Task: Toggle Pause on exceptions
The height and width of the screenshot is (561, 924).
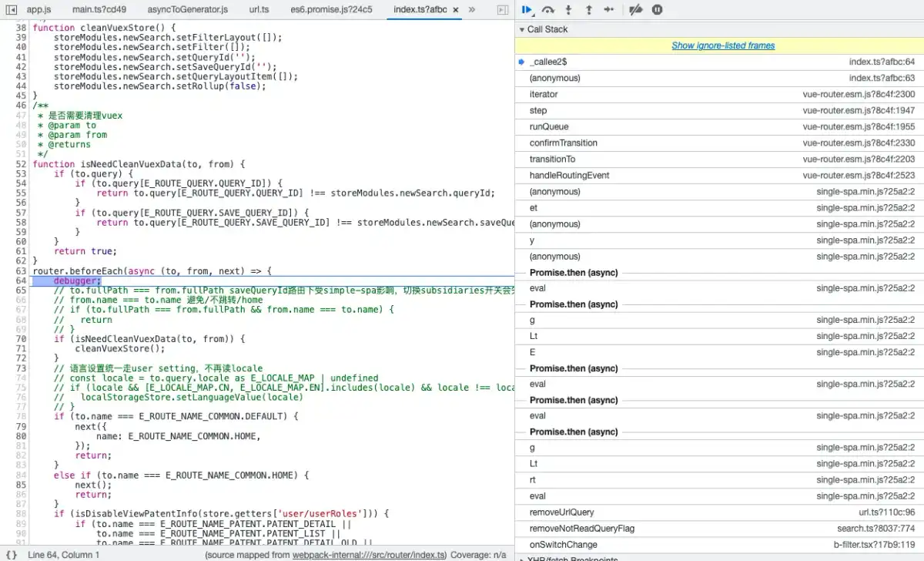Action: pos(657,10)
